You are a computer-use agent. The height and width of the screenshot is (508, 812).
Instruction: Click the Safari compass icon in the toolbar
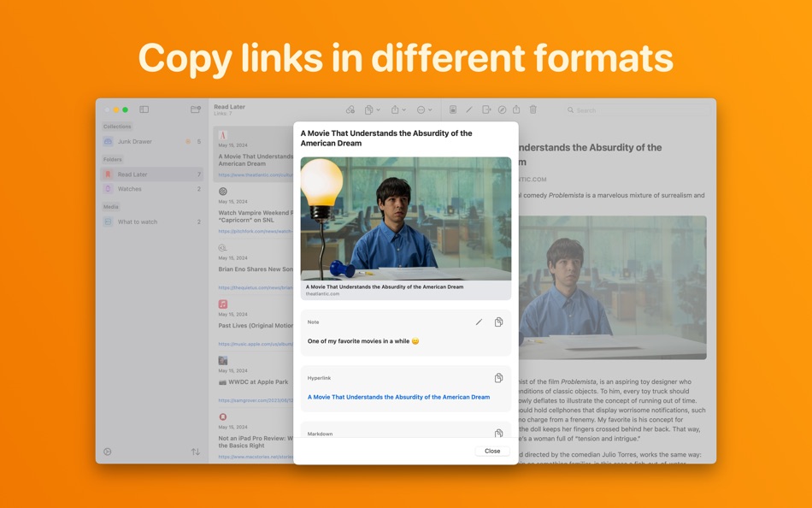[502, 109]
